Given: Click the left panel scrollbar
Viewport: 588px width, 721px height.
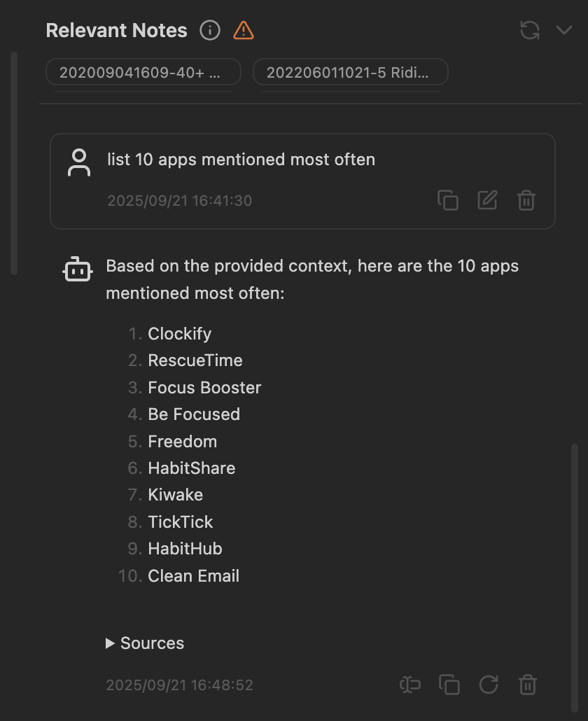Looking at the screenshot, I should 14,161.
